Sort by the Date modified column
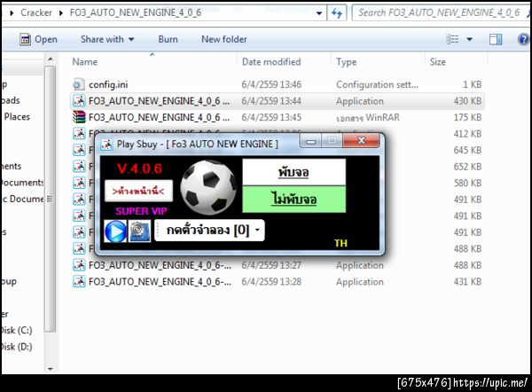This screenshot has height=392, width=532. 271,62
